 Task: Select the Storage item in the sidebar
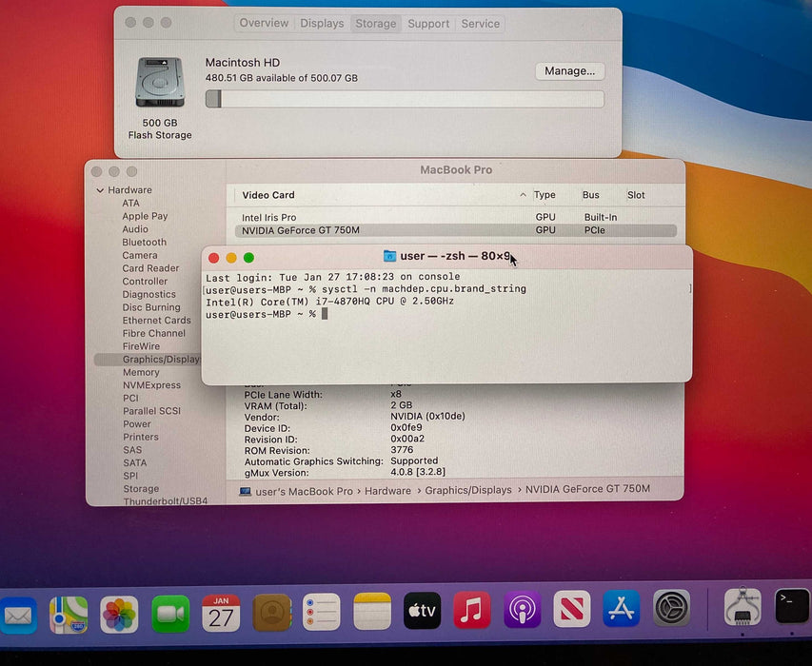(141, 488)
